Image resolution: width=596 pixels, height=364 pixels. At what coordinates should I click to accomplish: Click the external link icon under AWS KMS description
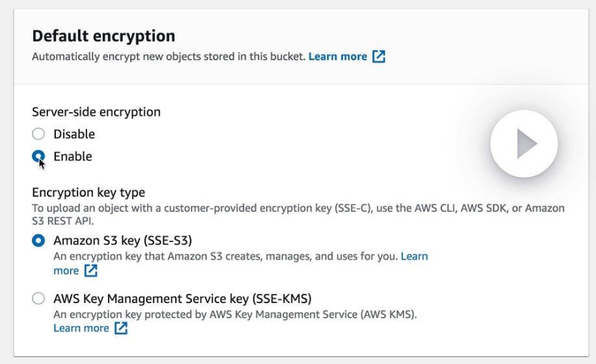[121, 328]
